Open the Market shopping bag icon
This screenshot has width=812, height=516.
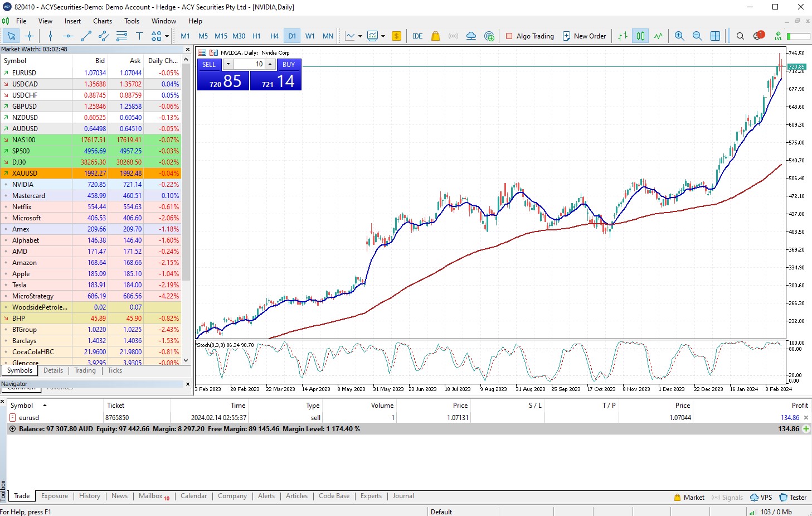pyautogui.click(x=435, y=36)
